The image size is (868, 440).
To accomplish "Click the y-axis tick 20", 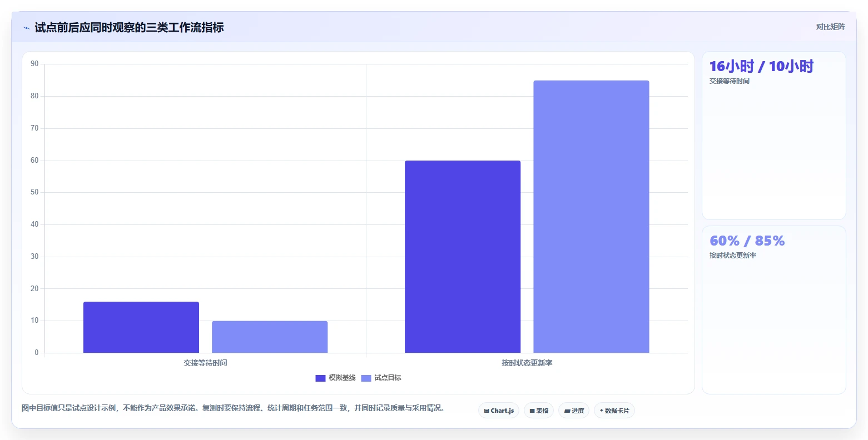I will coord(35,289).
